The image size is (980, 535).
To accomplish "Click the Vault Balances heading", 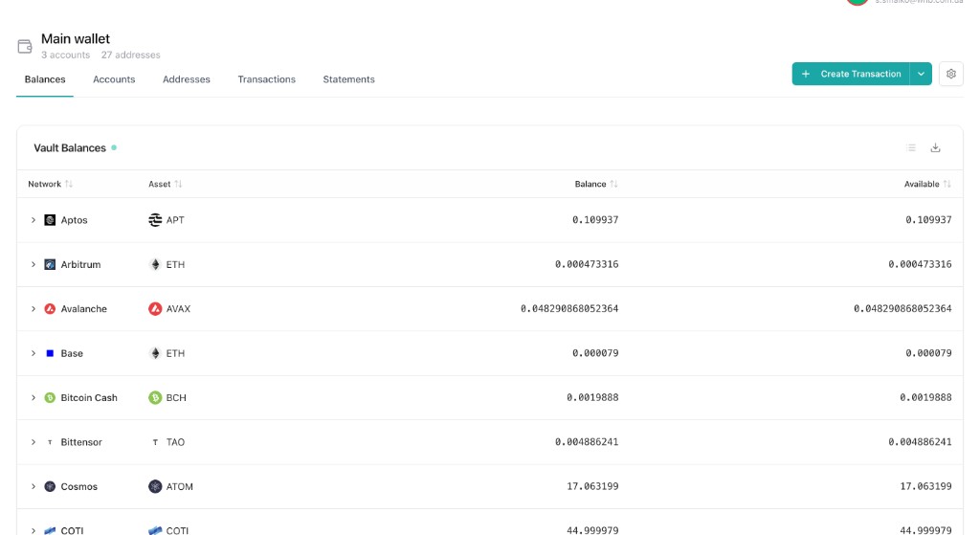I will pyautogui.click(x=69, y=148).
